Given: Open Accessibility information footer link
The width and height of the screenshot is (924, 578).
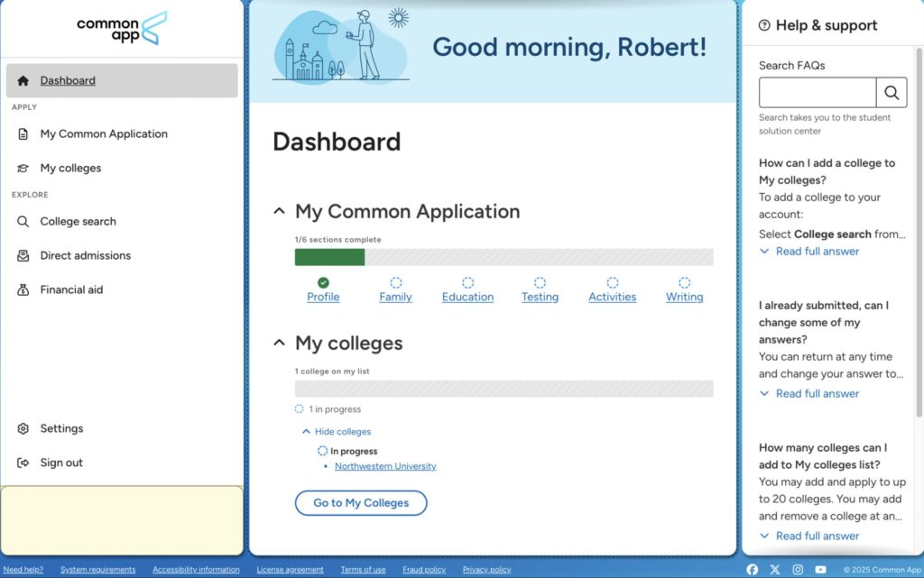Looking at the screenshot, I should 196,570.
